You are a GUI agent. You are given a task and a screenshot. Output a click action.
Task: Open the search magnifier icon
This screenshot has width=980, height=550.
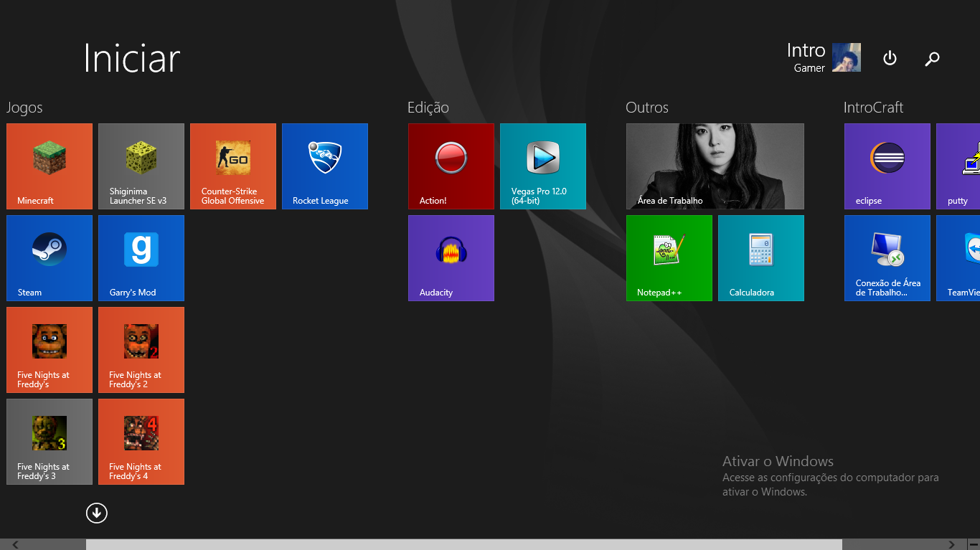click(x=932, y=59)
